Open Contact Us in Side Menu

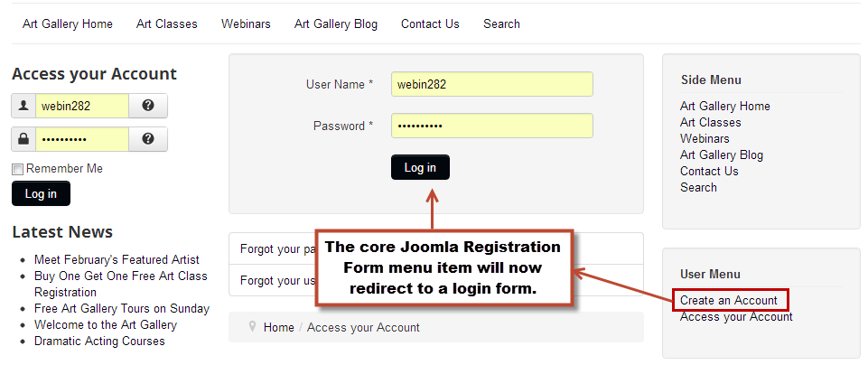(709, 171)
